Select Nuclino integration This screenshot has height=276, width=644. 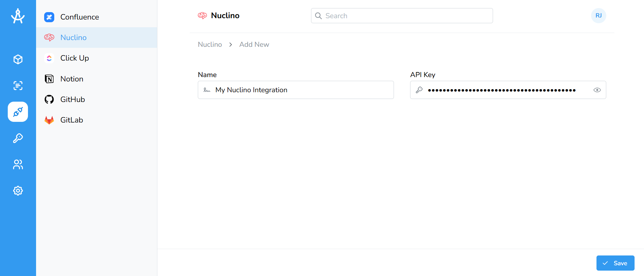tap(97, 37)
